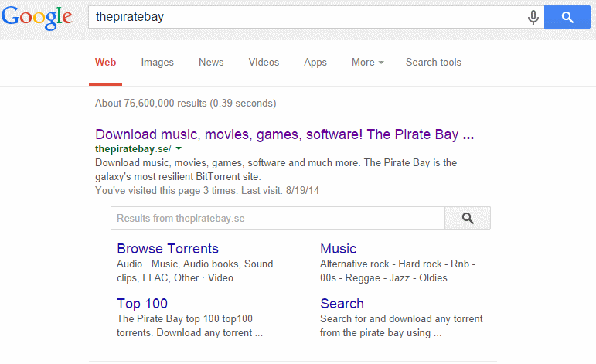Image resolution: width=596 pixels, height=364 pixels.
Task: Focus the Results from thepiratebay.se field
Action: tap(278, 218)
